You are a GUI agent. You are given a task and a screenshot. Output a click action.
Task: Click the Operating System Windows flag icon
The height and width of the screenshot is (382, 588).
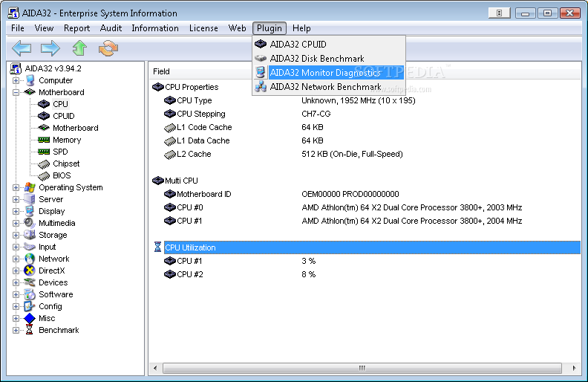click(30, 187)
